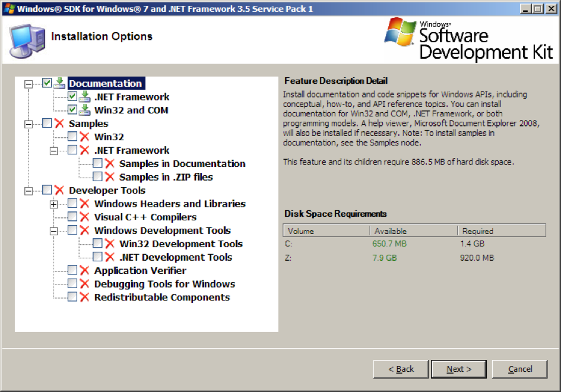Screen dimensions: 561x392
Task: Click the Available column header
Action: 414,231
